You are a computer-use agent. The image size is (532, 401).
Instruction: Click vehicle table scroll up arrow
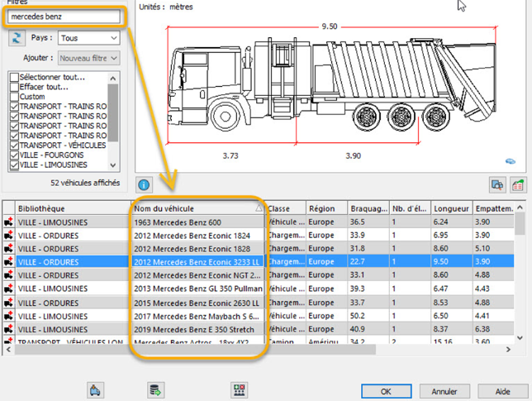click(x=520, y=208)
